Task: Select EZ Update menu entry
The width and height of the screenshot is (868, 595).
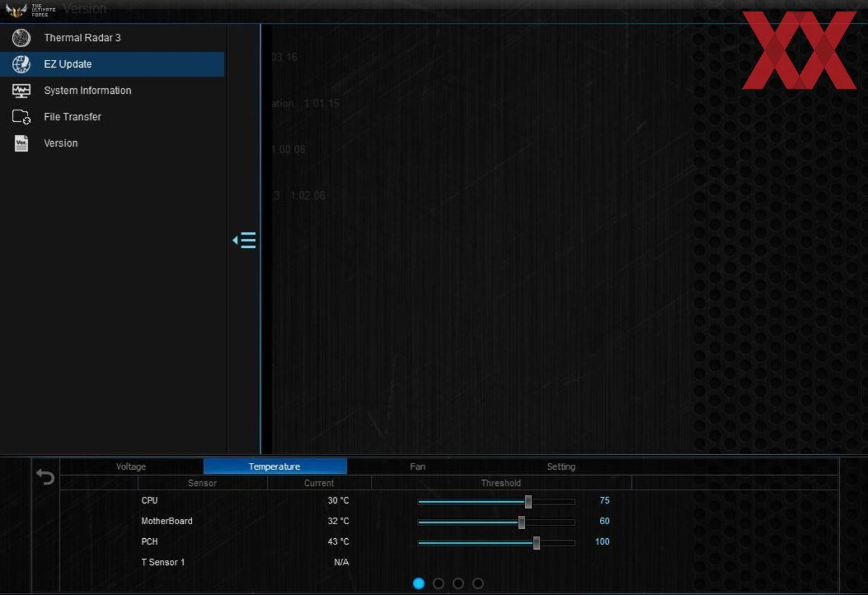Action: (x=112, y=64)
